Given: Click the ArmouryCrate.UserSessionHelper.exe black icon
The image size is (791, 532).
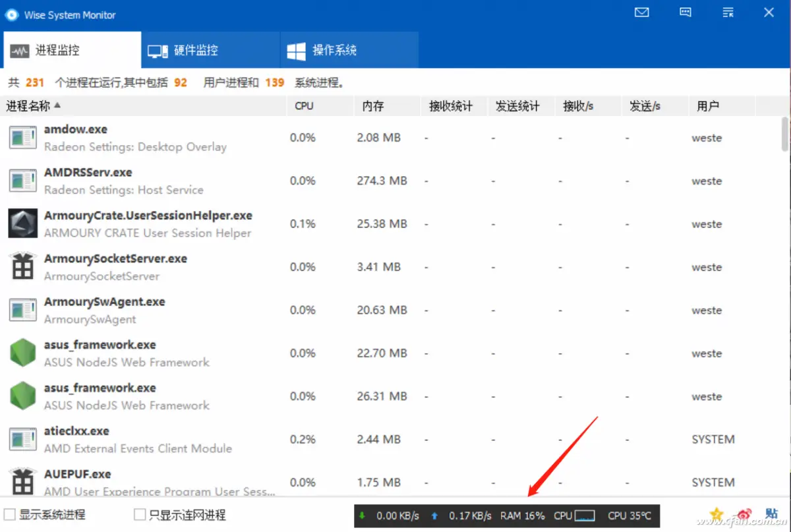Looking at the screenshot, I should (22, 223).
